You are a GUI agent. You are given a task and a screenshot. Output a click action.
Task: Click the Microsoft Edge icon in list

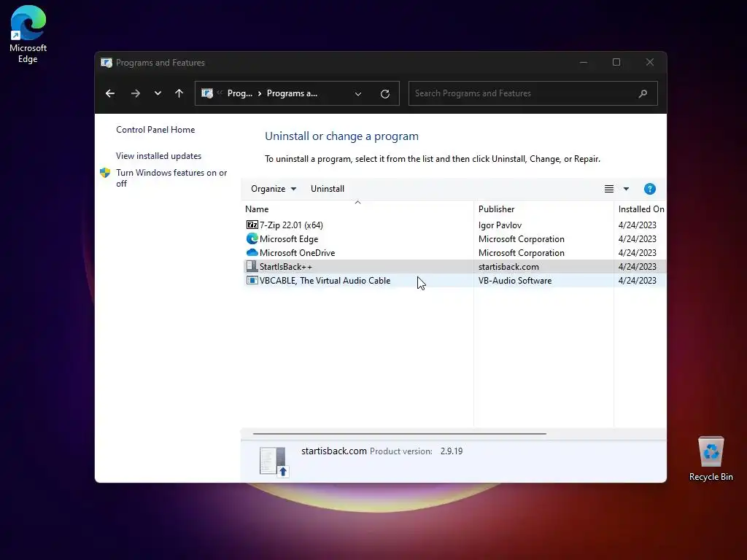[x=252, y=238]
